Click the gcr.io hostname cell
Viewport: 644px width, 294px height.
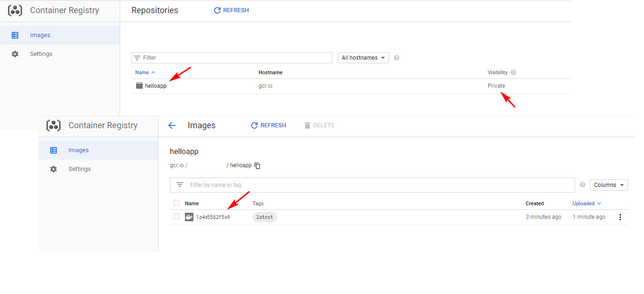click(265, 86)
